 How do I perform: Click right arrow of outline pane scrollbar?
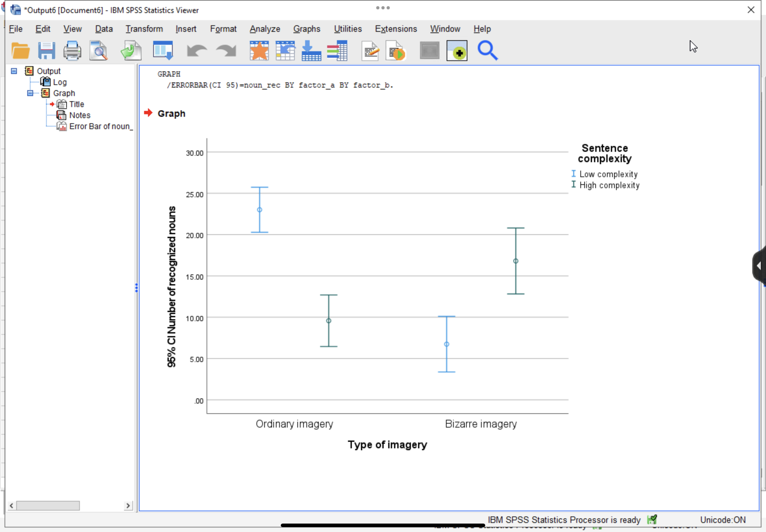pos(128,505)
